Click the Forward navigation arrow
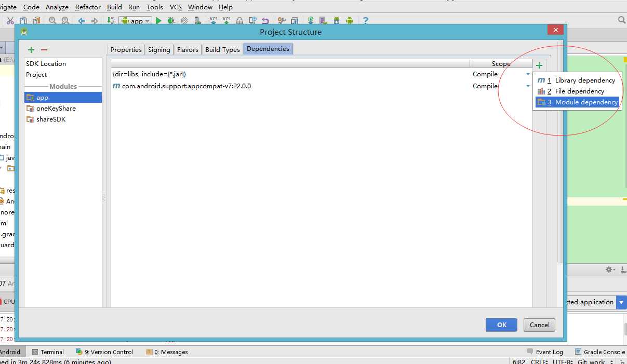The width and height of the screenshot is (627, 364). pyautogui.click(x=95, y=21)
